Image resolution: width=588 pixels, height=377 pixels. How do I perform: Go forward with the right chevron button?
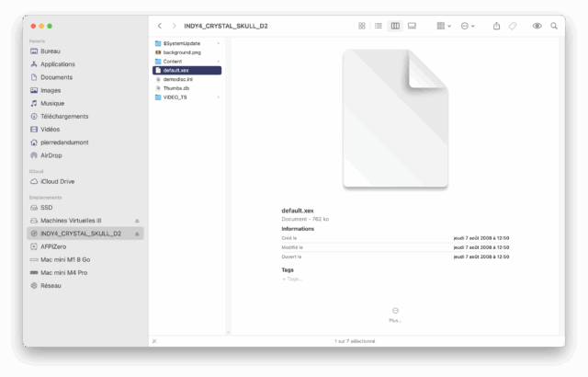174,26
